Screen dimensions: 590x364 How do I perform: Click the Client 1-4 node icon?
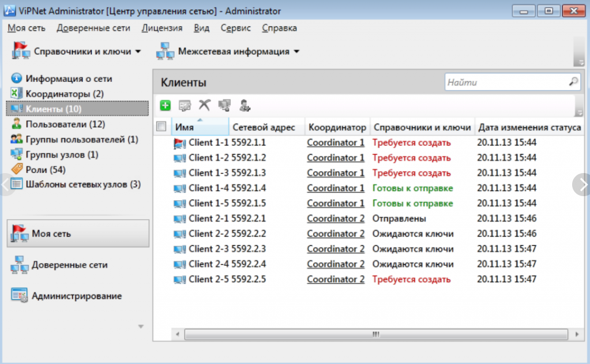[179, 188]
